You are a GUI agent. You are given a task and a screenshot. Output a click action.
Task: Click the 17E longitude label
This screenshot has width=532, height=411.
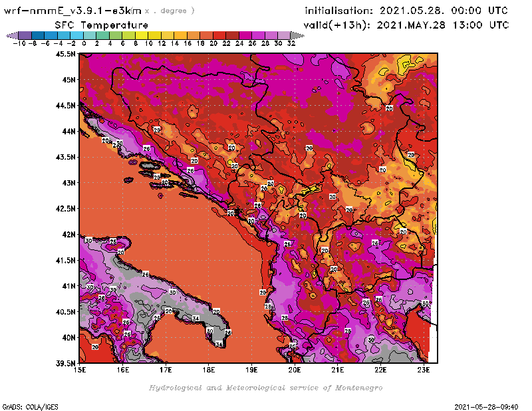166,370
